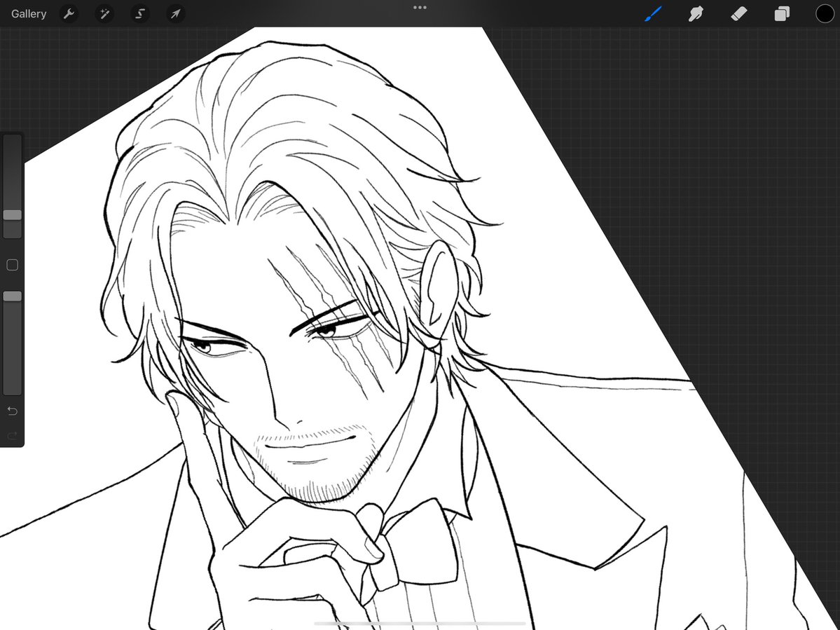Image resolution: width=840 pixels, height=630 pixels.
Task: Select the Brush tool
Action: click(653, 14)
